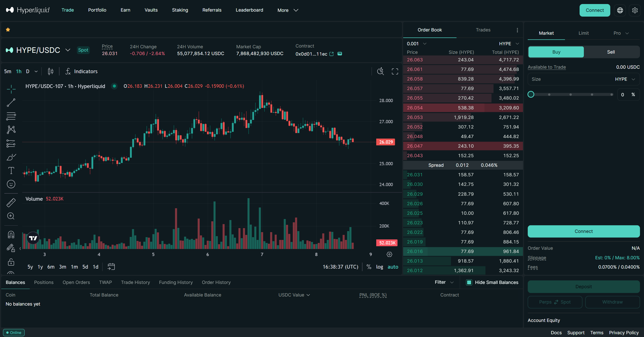The width and height of the screenshot is (644, 337).
Task: Toggle auto scale on the chart
Action: pos(393,267)
